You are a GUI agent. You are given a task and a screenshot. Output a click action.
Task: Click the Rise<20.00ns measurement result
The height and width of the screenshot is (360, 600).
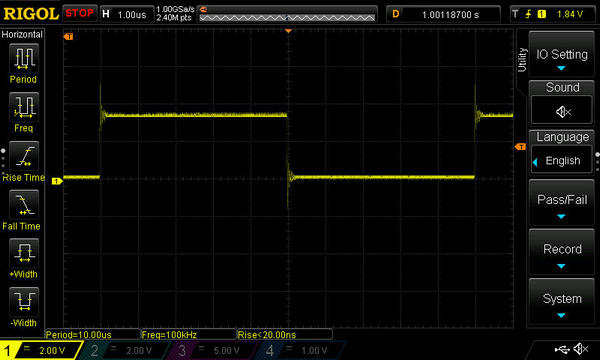(267, 335)
